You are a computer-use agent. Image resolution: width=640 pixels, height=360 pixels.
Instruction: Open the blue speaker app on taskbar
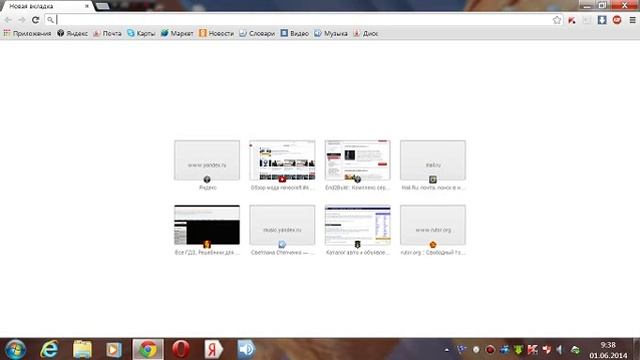tap(246, 349)
